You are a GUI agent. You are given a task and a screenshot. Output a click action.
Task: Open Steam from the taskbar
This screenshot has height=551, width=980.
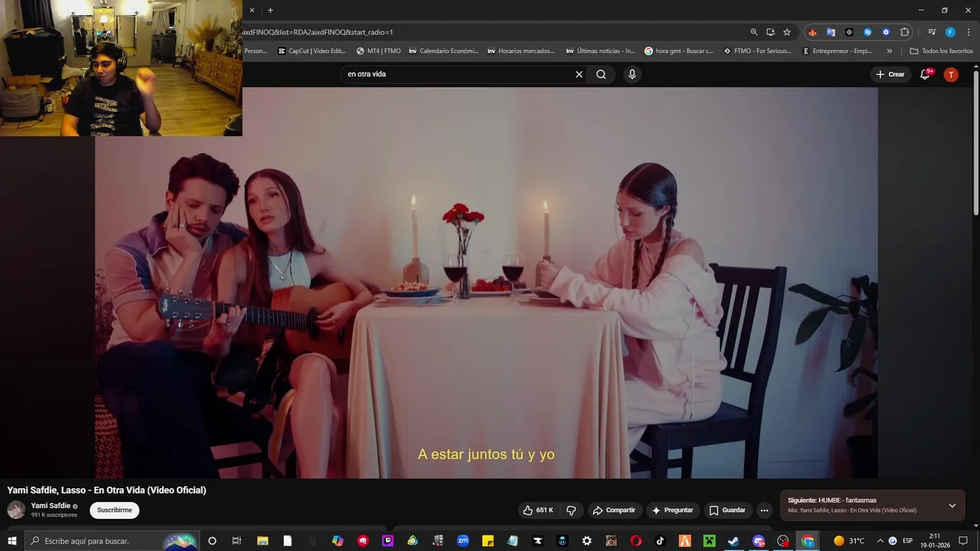pos(733,541)
